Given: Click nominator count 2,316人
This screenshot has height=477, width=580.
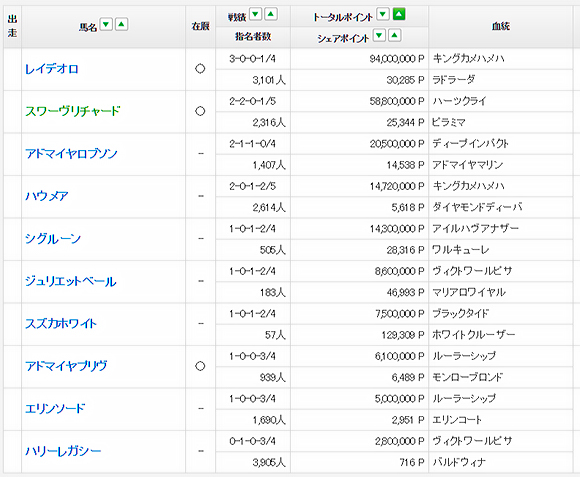Looking at the screenshot, I should pos(269,123).
